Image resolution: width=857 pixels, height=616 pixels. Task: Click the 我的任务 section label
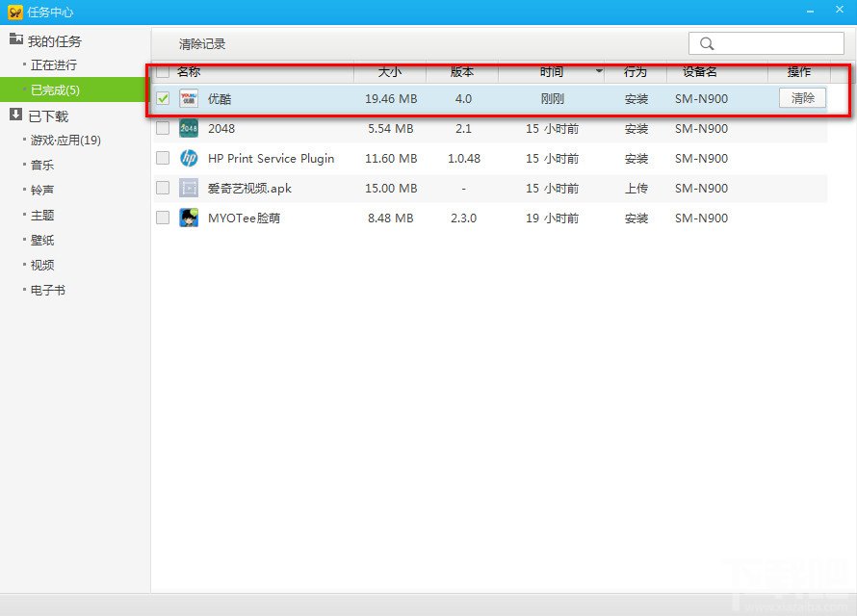(x=55, y=41)
